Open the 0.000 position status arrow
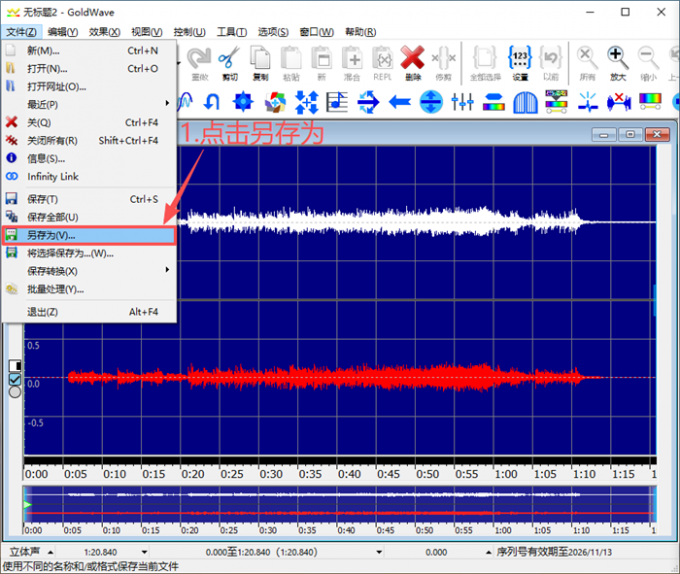The height and width of the screenshot is (574, 680). 488,552
